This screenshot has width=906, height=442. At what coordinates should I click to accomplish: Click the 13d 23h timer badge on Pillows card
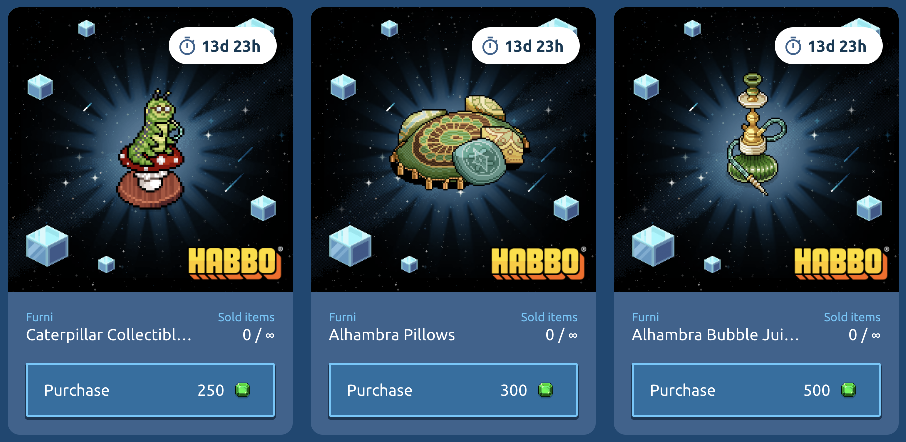(526, 46)
